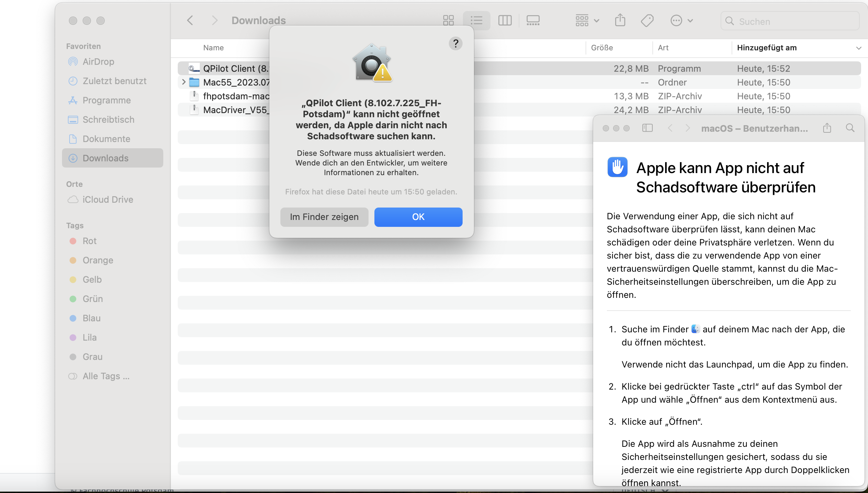This screenshot has height=493, width=868.
Task: Click the tag icon in Finder toolbar
Action: 647,21
